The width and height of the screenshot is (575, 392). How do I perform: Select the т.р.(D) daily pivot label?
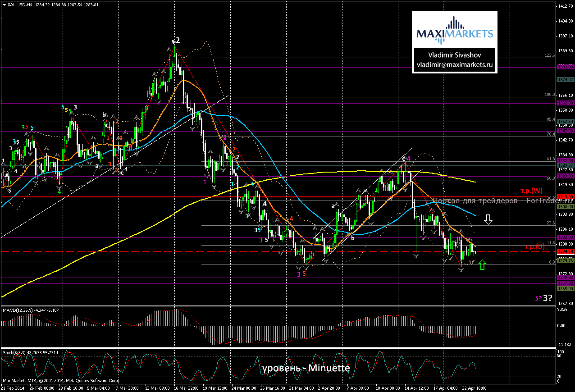[535, 246]
